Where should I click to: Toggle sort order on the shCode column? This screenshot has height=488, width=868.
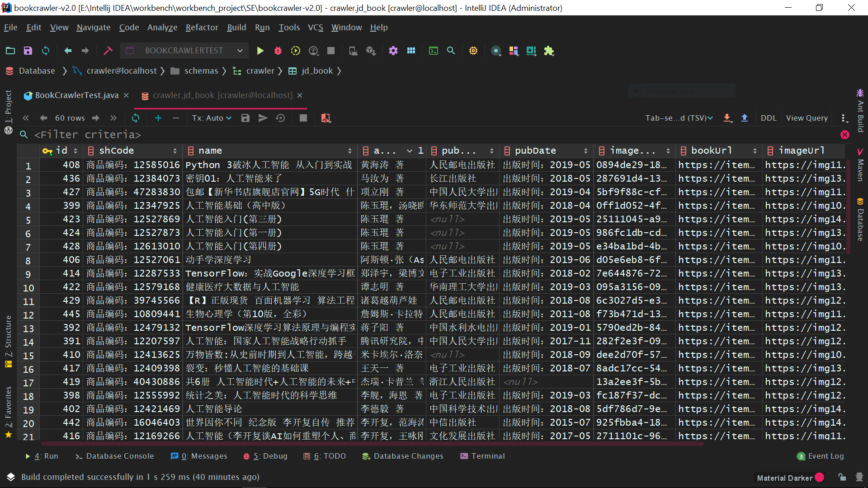pyautogui.click(x=175, y=151)
